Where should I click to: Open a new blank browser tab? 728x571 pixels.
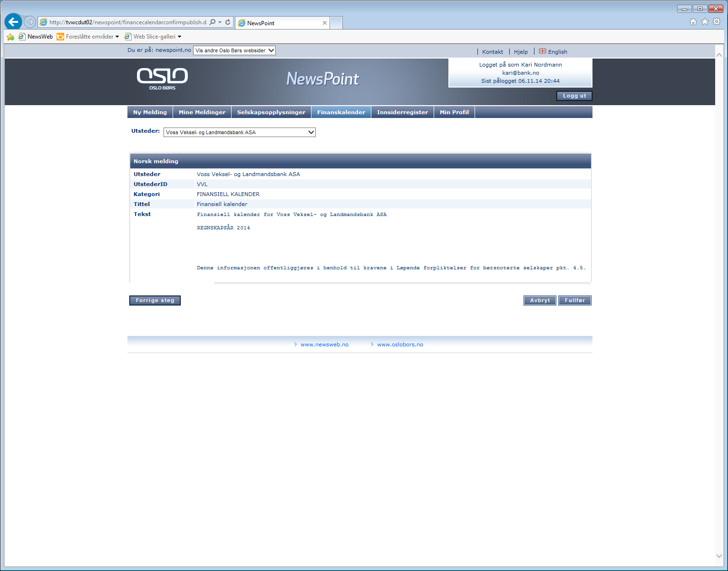click(336, 23)
